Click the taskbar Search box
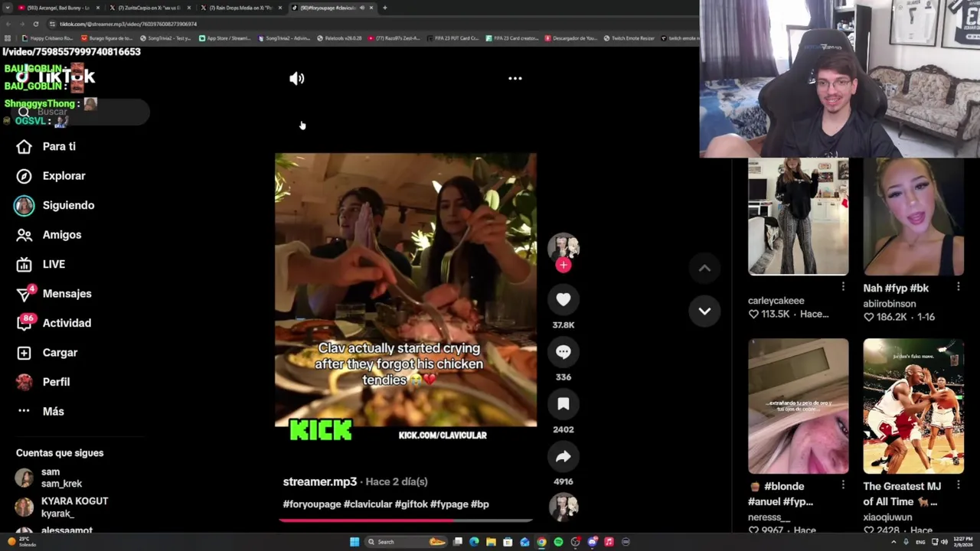980x551 pixels. point(406,542)
